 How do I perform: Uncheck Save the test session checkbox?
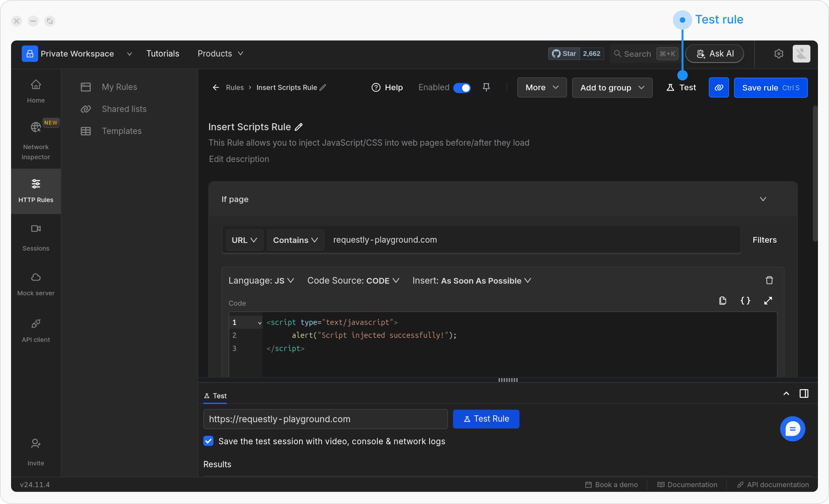(x=208, y=441)
